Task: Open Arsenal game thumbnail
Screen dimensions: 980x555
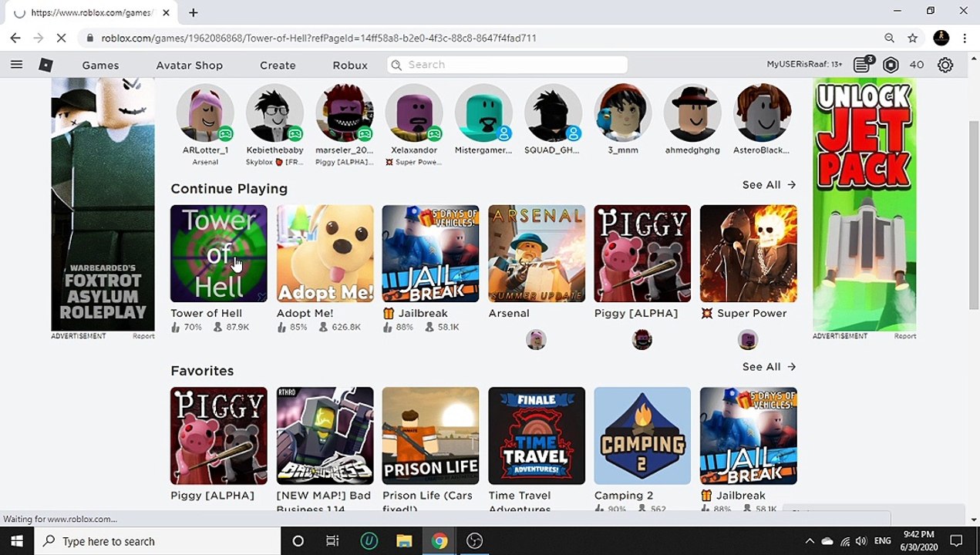Action: tap(537, 254)
